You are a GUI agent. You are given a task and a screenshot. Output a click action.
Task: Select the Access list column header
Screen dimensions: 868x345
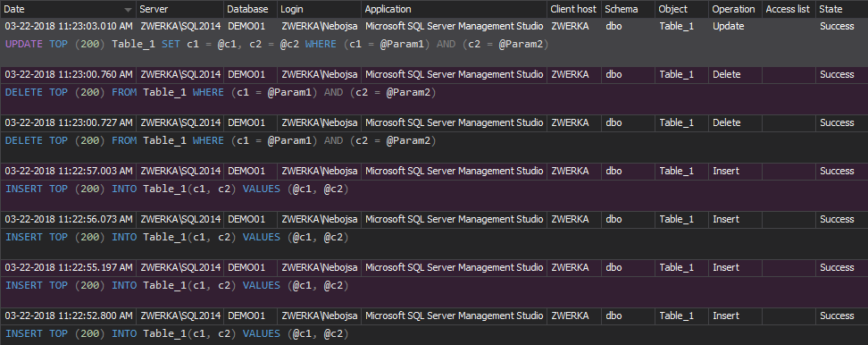(x=789, y=9)
